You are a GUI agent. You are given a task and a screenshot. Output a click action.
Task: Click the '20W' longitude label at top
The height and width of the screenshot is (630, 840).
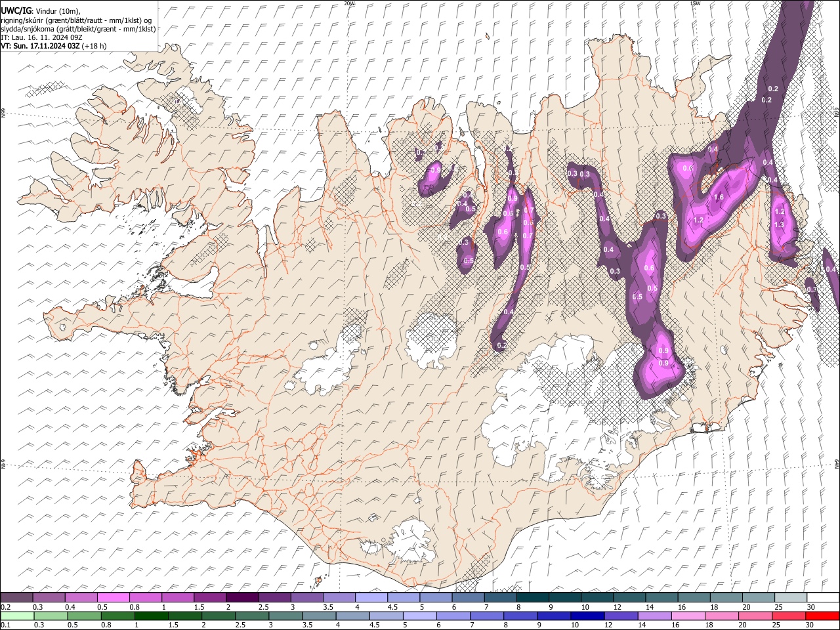pyautogui.click(x=349, y=3)
